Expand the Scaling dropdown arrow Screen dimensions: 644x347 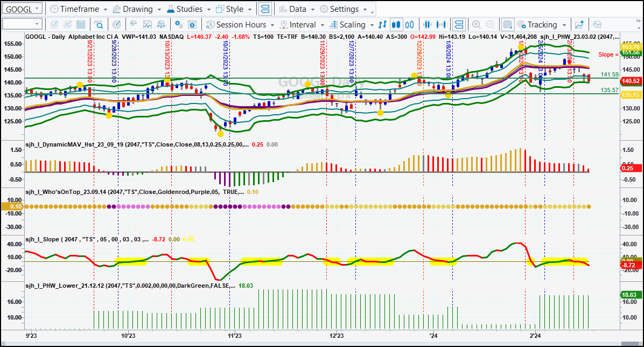tap(372, 25)
